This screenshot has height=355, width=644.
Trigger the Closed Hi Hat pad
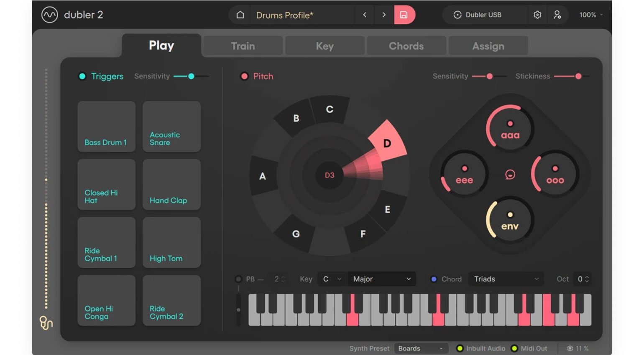pyautogui.click(x=107, y=185)
